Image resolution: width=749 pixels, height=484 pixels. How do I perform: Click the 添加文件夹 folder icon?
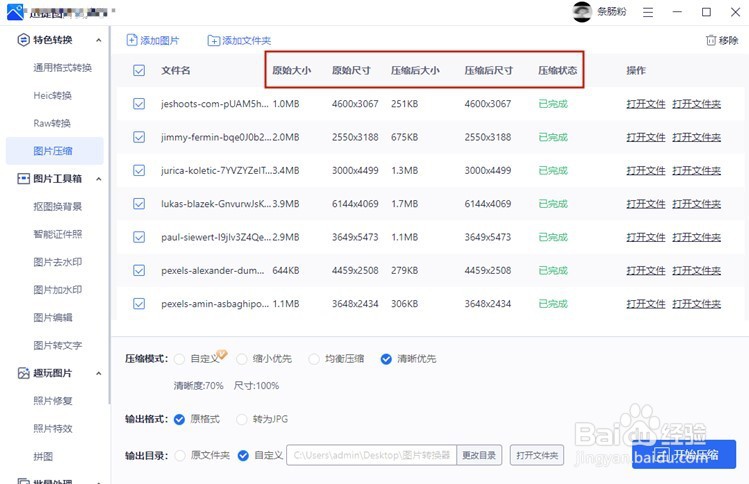click(x=214, y=41)
